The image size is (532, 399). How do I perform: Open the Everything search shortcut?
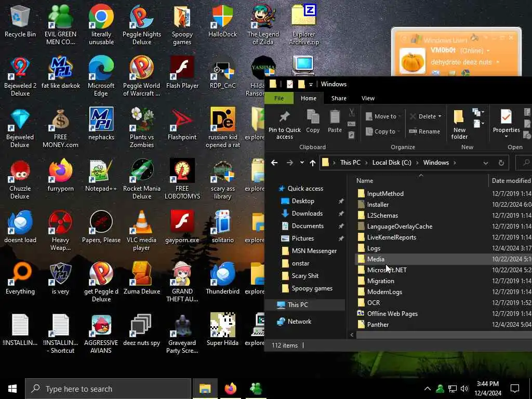point(20,279)
